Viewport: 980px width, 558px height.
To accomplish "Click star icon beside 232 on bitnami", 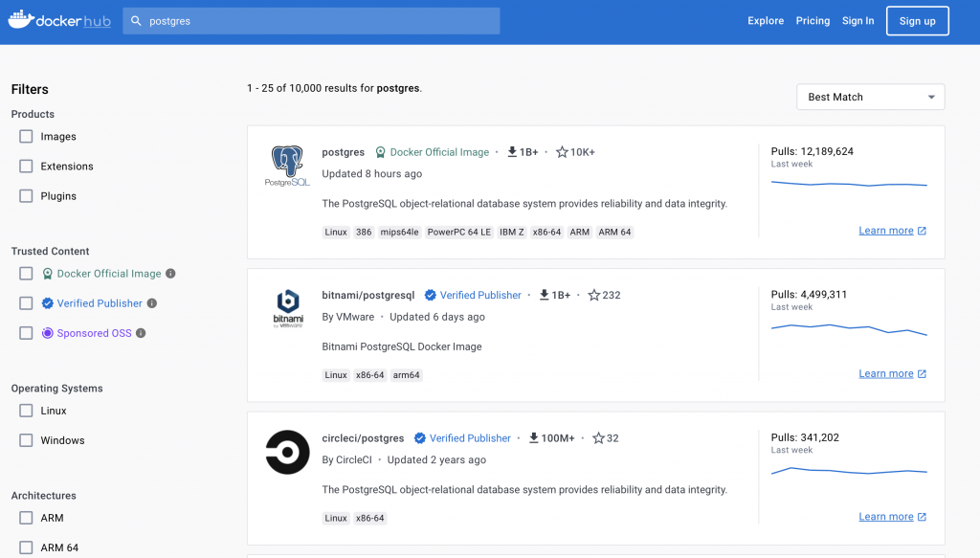I will coord(593,295).
